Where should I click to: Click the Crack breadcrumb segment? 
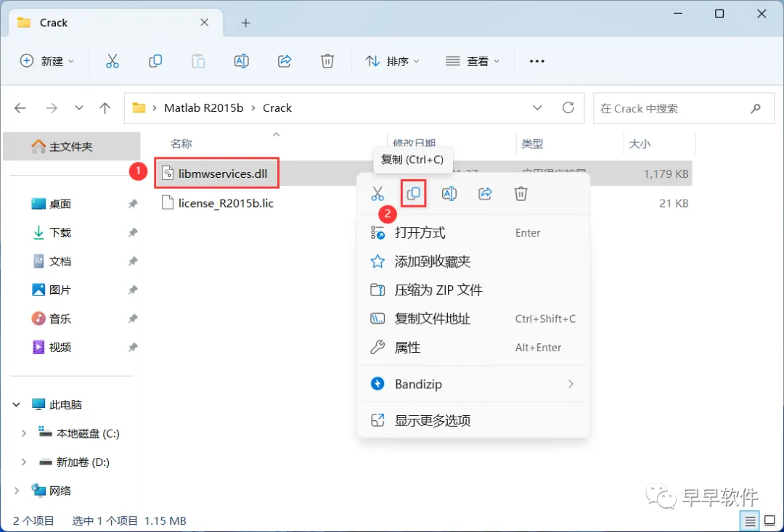(x=277, y=108)
